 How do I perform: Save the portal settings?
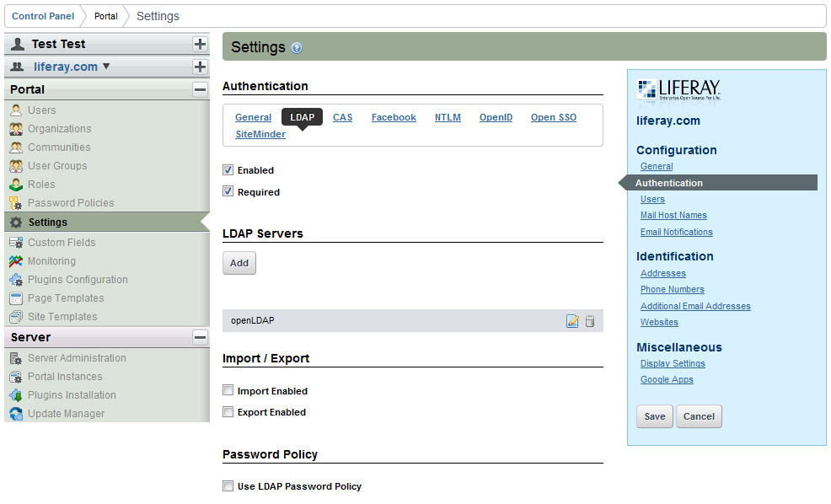(654, 416)
